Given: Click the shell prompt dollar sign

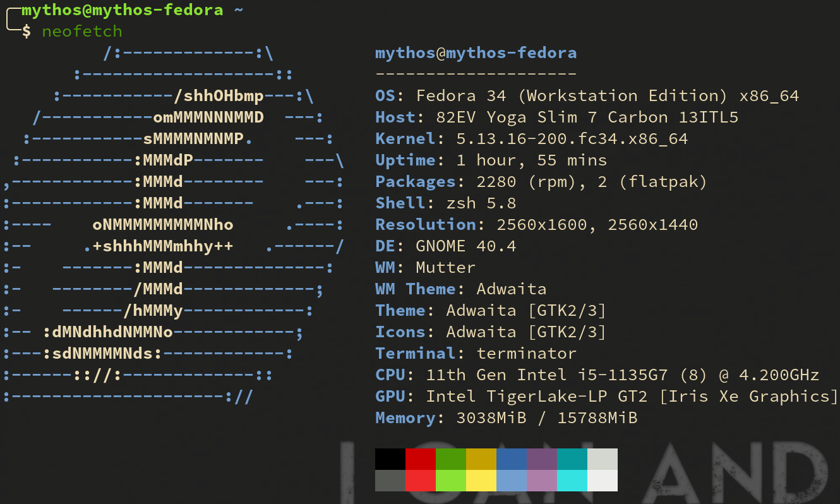Looking at the screenshot, I should pos(26,30).
